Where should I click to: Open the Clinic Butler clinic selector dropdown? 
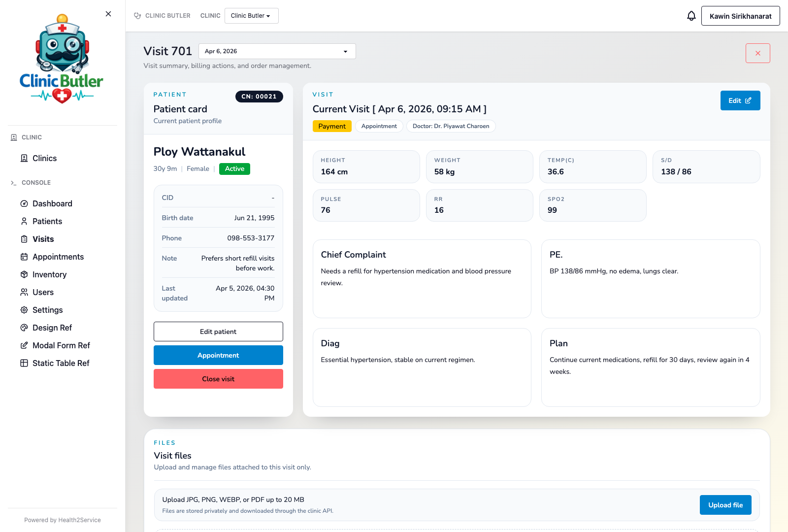[251, 15]
